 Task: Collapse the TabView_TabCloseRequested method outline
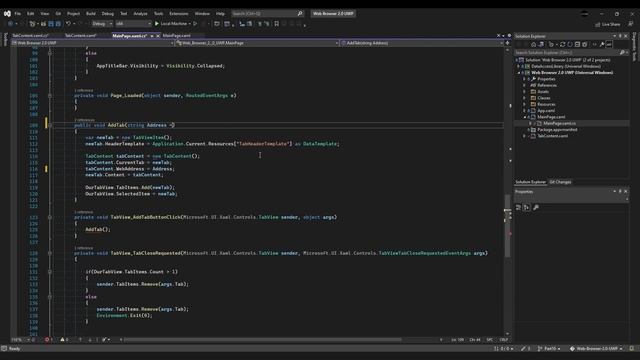(x=50, y=253)
